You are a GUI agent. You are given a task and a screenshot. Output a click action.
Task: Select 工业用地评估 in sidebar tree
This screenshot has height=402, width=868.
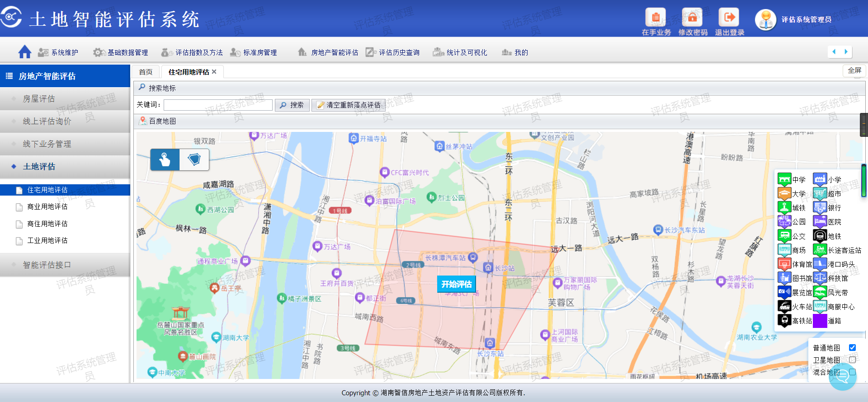[47, 240]
